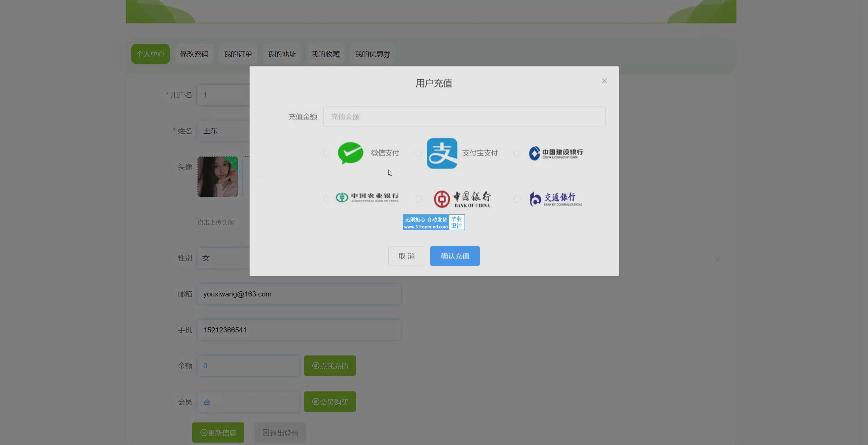Click the 取消 button
The width and height of the screenshot is (868, 445).
click(x=407, y=256)
